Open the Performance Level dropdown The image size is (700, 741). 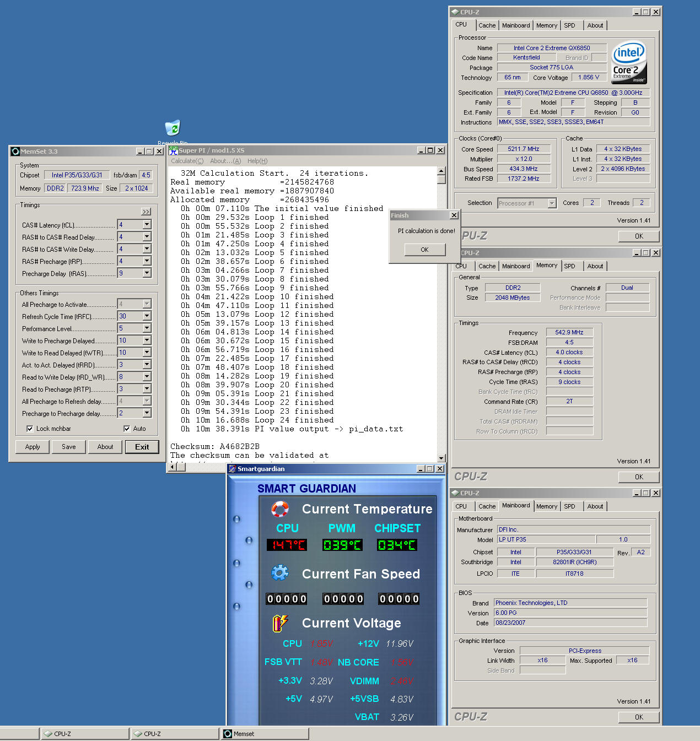[x=147, y=328]
